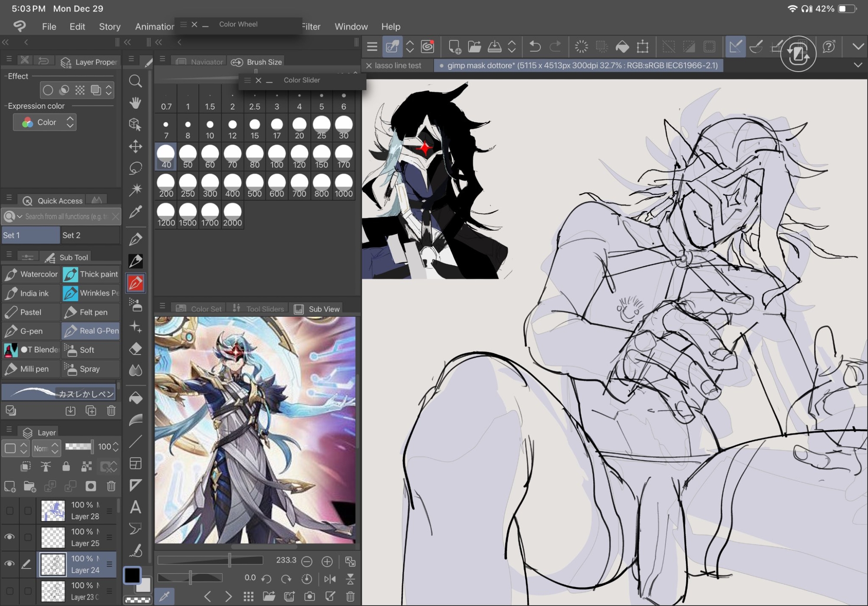Select the Text tool
868x606 pixels.
pyautogui.click(x=135, y=507)
